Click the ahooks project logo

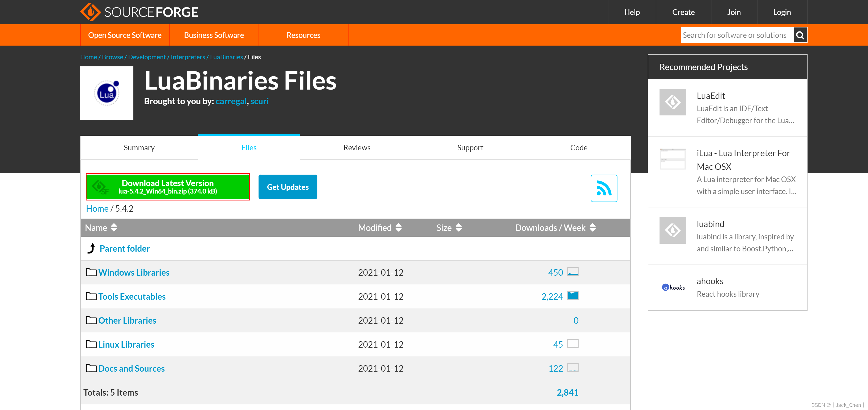click(673, 287)
